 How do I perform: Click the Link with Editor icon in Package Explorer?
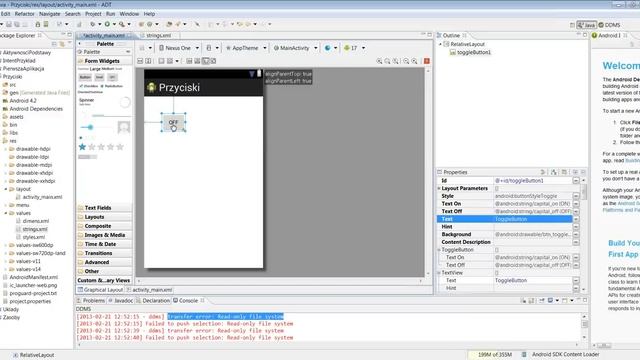click(x=62, y=44)
